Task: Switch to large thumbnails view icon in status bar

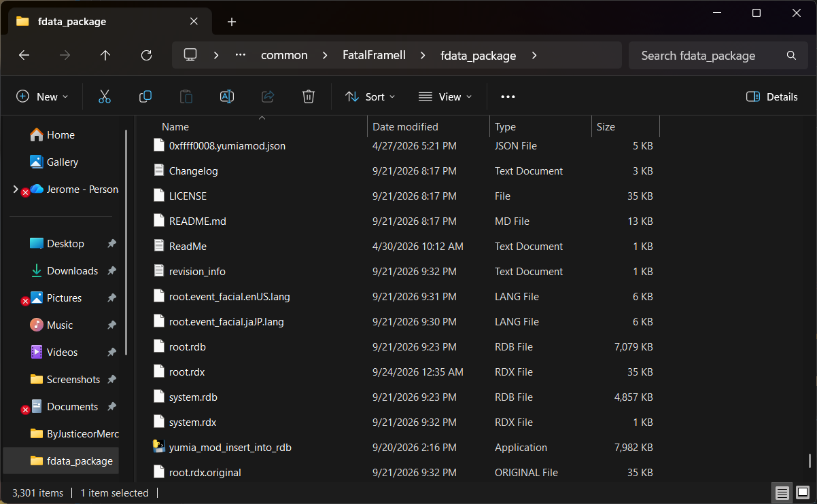Action: 803,492
